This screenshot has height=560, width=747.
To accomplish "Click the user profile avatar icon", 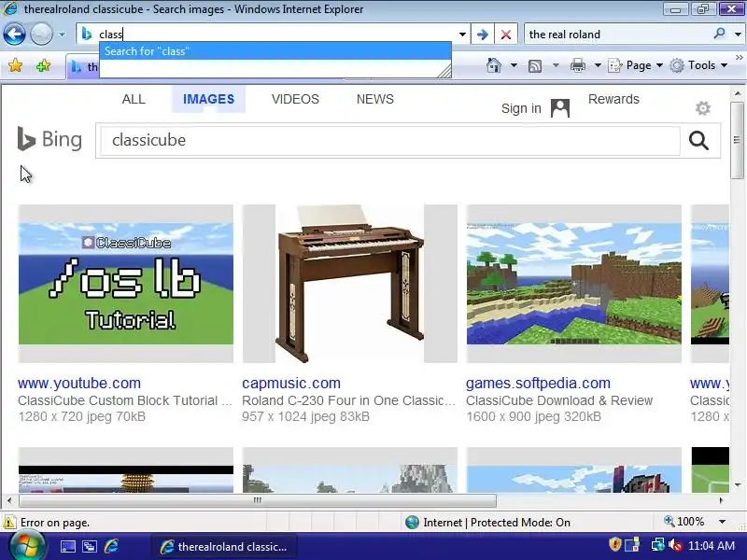I will [559, 108].
